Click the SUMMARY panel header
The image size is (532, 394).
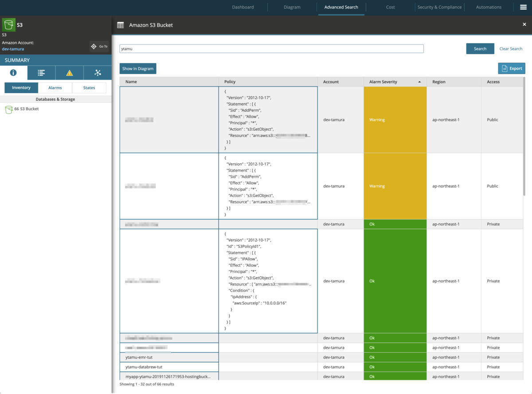point(55,60)
